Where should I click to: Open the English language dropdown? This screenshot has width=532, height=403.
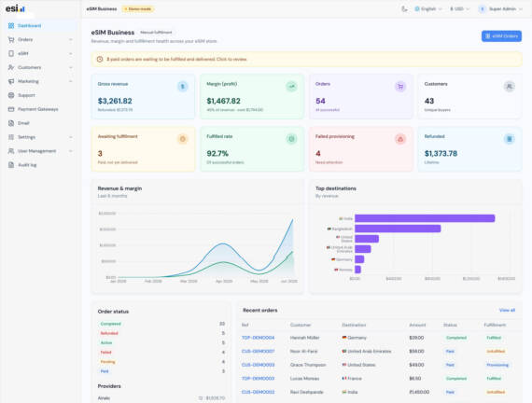[428, 9]
